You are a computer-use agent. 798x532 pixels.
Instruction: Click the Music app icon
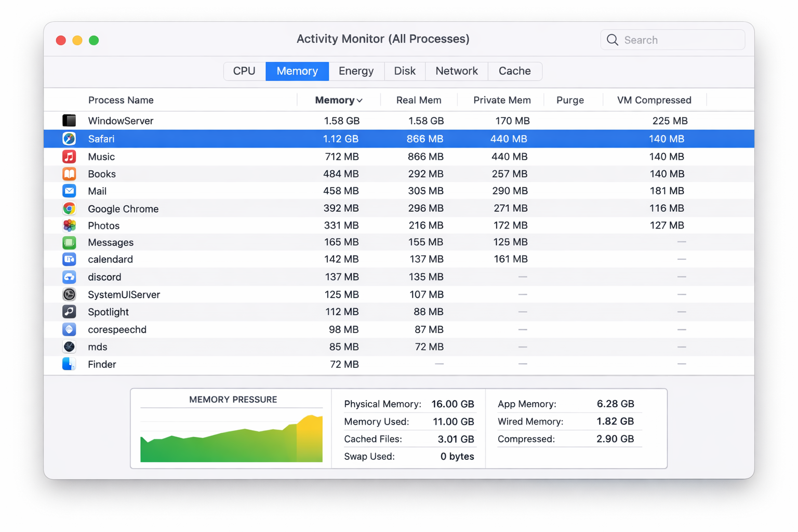click(69, 156)
